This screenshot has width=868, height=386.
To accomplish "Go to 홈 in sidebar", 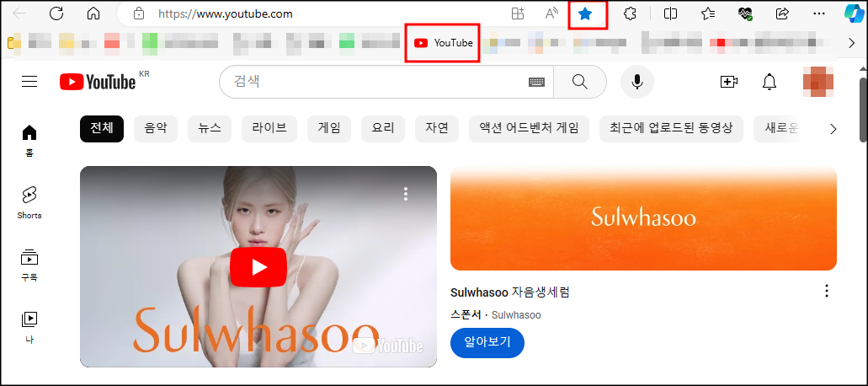I will pos(29,142).
